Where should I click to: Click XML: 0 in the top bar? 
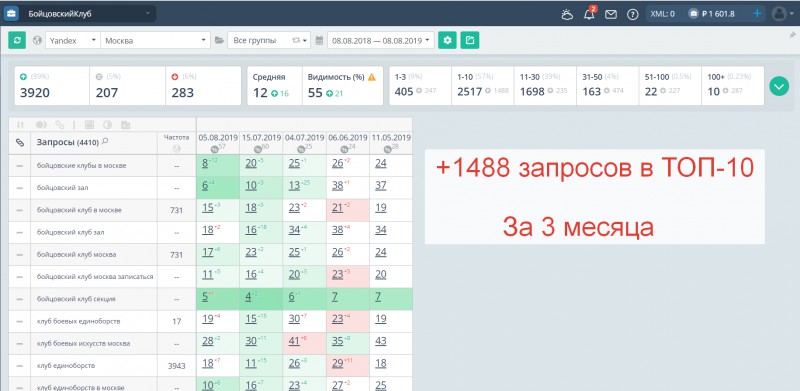pyautogui.click(x=662, y=14)
